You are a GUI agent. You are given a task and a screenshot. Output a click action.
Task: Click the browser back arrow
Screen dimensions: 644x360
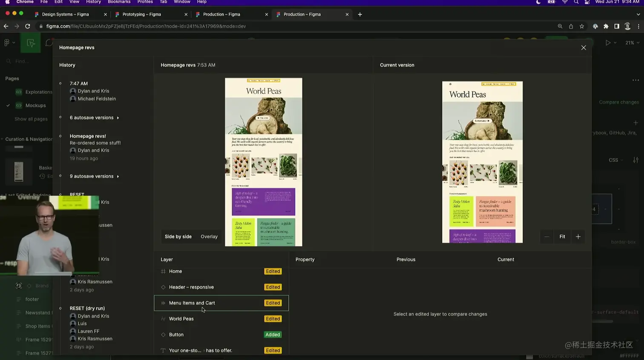tap(6, 26)
